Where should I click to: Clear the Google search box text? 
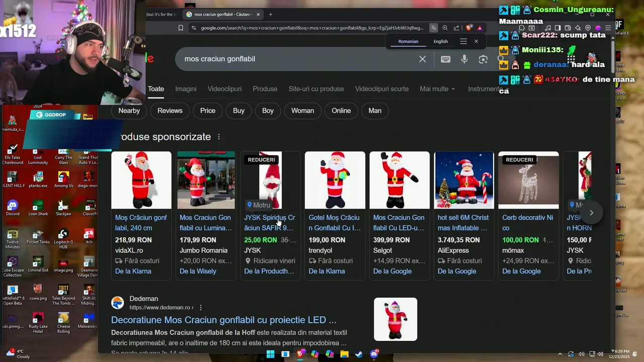pyautogui.click(x=423, y=59)
